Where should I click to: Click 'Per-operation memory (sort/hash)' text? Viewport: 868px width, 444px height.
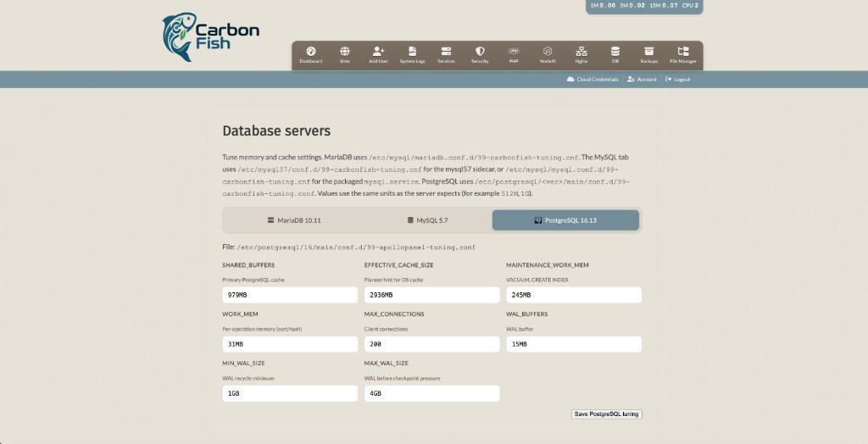tap(263, 330)
